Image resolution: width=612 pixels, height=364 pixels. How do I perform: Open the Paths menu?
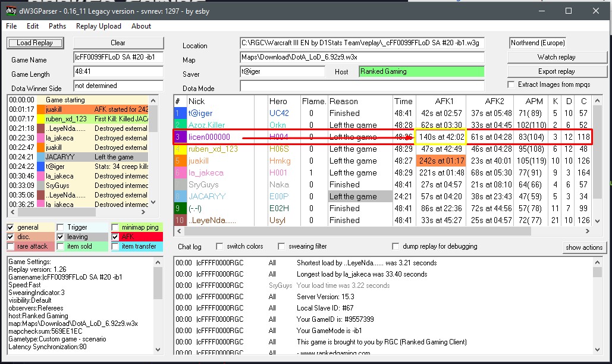pyautogui.click(x=57, y=26)
